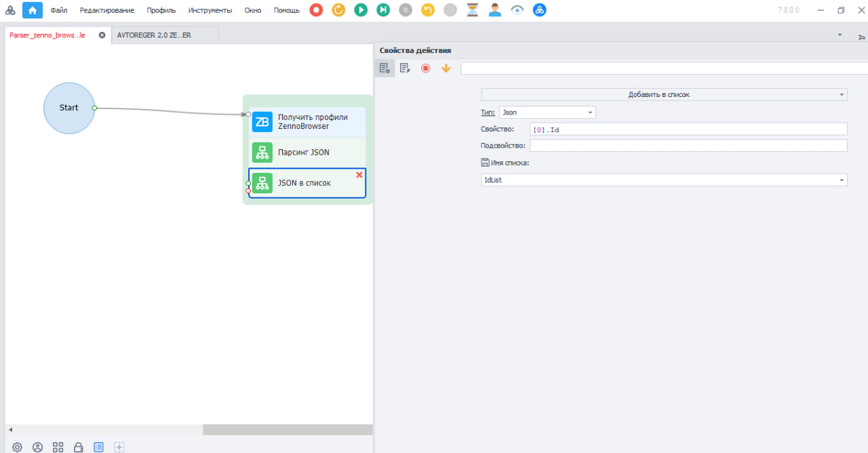Switch to the AVTOREGER 2.0 tab
Image resolution: width=868 pixels, height=453 pixels.
pos(154,35)
